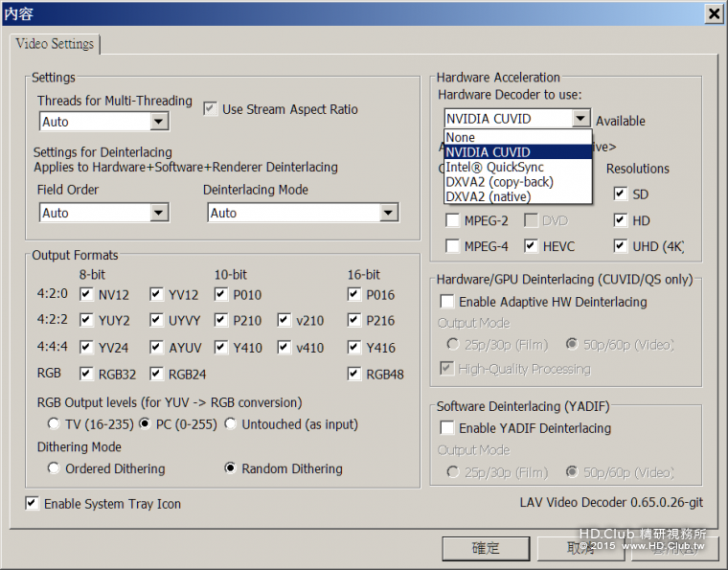Choose Intel QuickSync from the decoder list
Viewport: 728px width, 570px height.
494,167
